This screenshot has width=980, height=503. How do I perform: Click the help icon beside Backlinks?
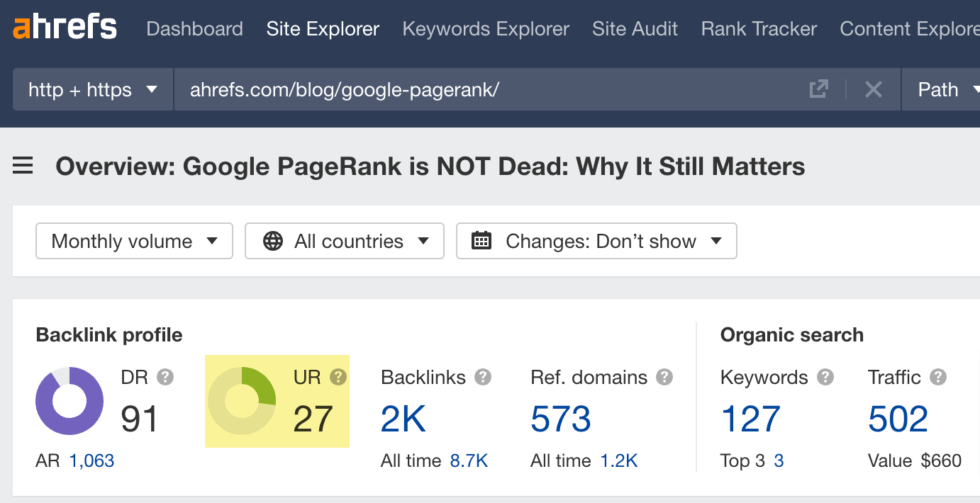coord(483,377)
